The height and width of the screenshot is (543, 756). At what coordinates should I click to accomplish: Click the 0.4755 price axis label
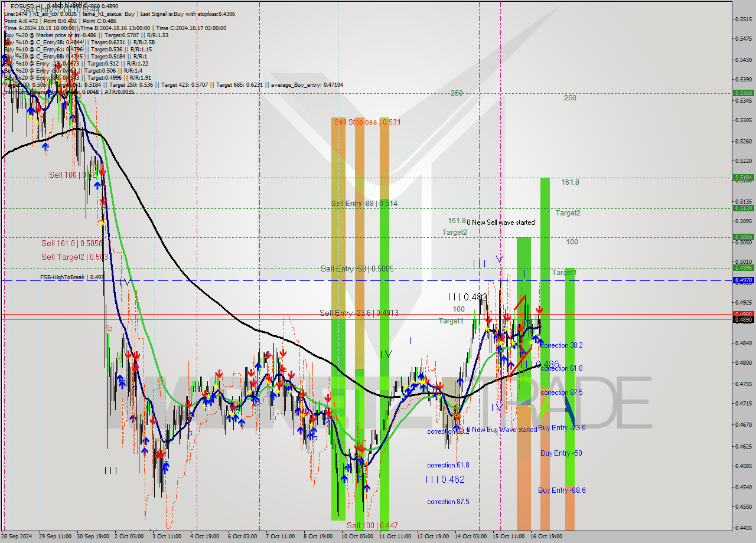(742, 384)
